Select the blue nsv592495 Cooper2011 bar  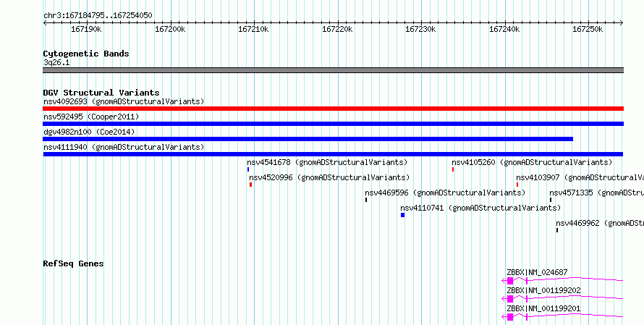point(333,124)
